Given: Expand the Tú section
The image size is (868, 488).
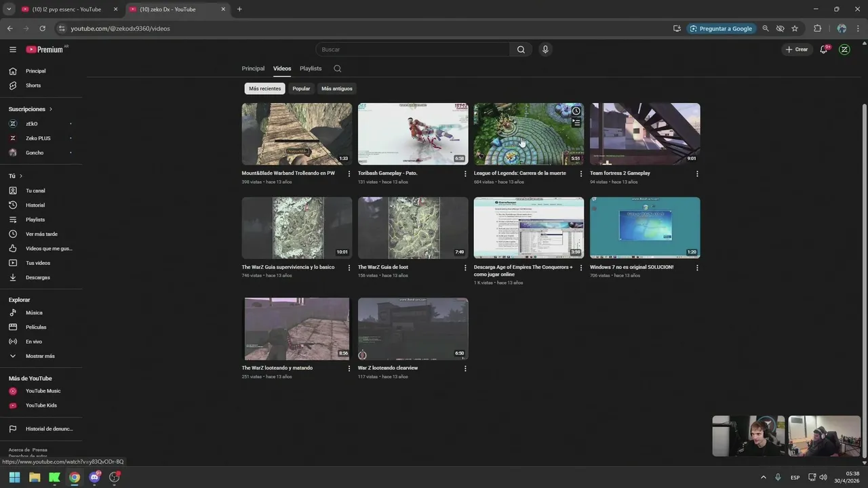Looking at the screenshot, I should coord(16,176).
